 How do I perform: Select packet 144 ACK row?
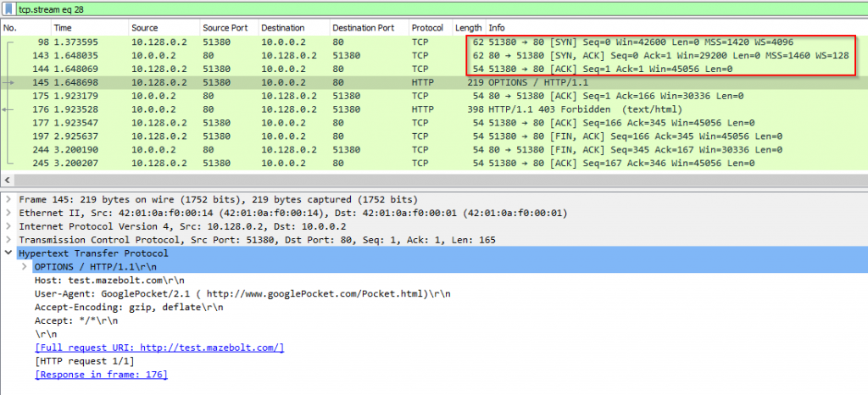point(434,70)
